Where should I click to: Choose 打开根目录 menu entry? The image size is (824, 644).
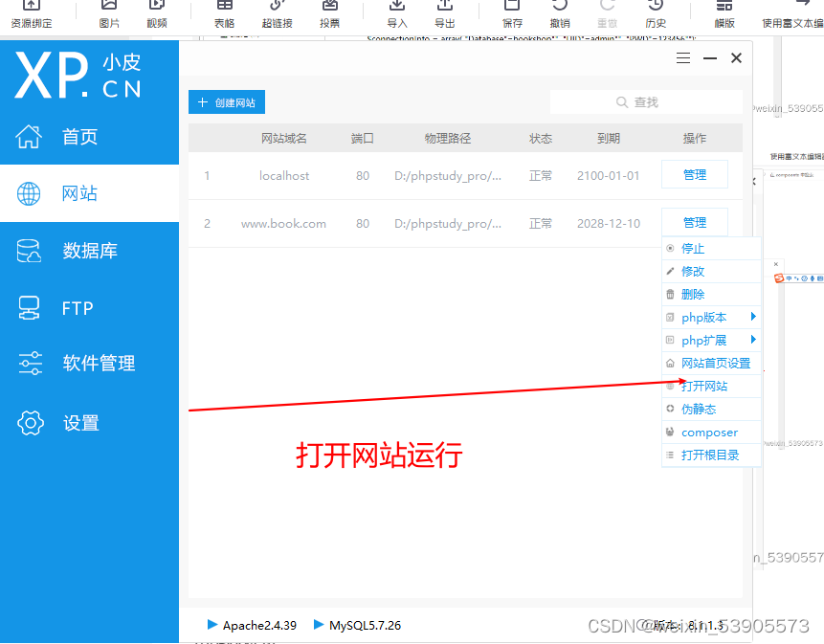click(x=711, y=455)
